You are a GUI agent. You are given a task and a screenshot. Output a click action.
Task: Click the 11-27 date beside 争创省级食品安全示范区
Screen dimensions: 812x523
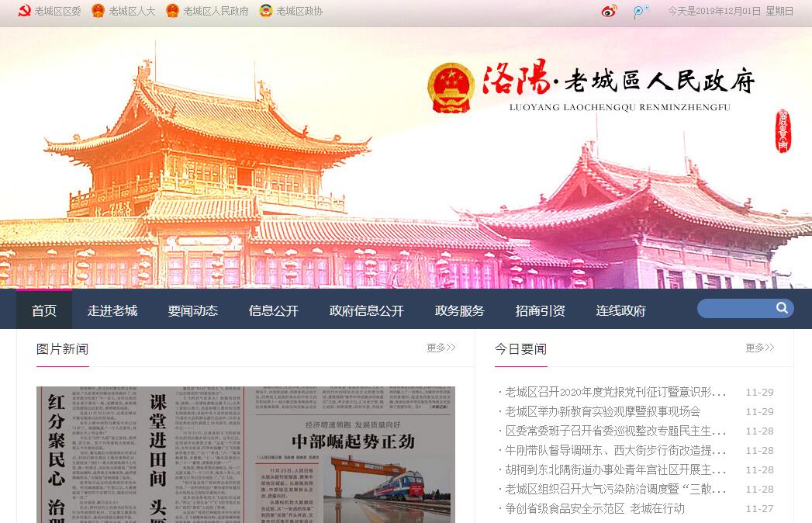point(760,508)
